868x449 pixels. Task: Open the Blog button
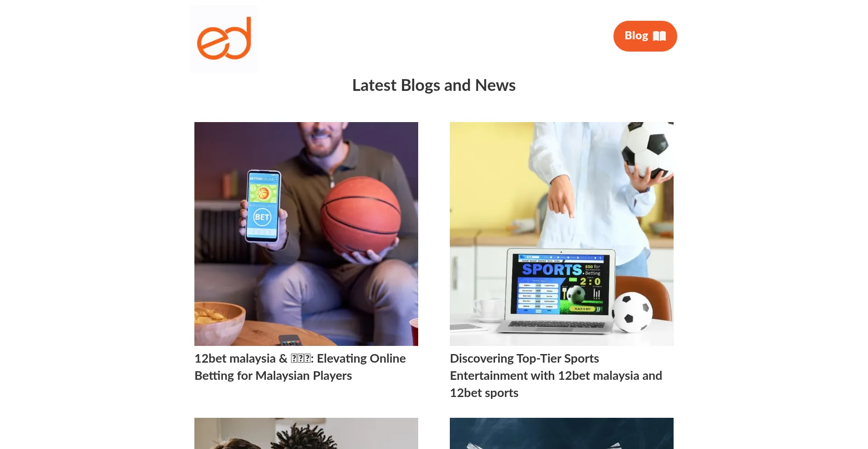(x=645, y=36)
